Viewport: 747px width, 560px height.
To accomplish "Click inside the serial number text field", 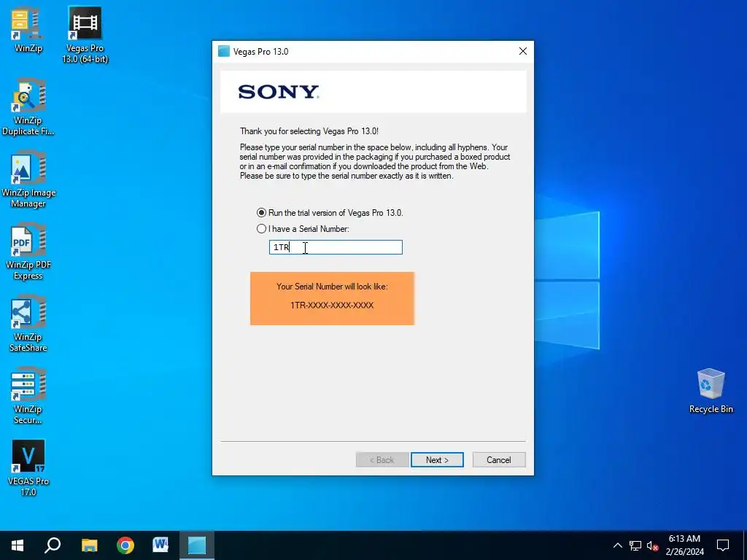I will (336, 247).
